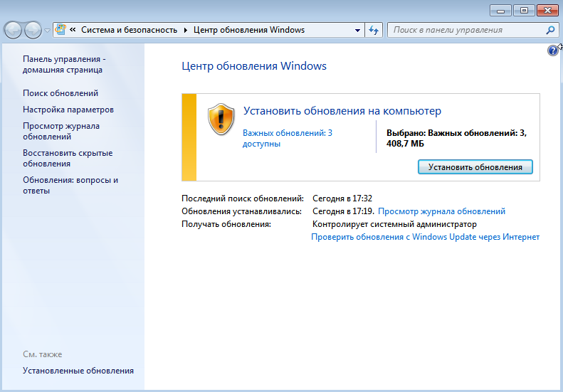Image resolution: width=563 pixels, height=392 pixels.
Task: Click the magnifier search icon
Action: click(550, 30)
